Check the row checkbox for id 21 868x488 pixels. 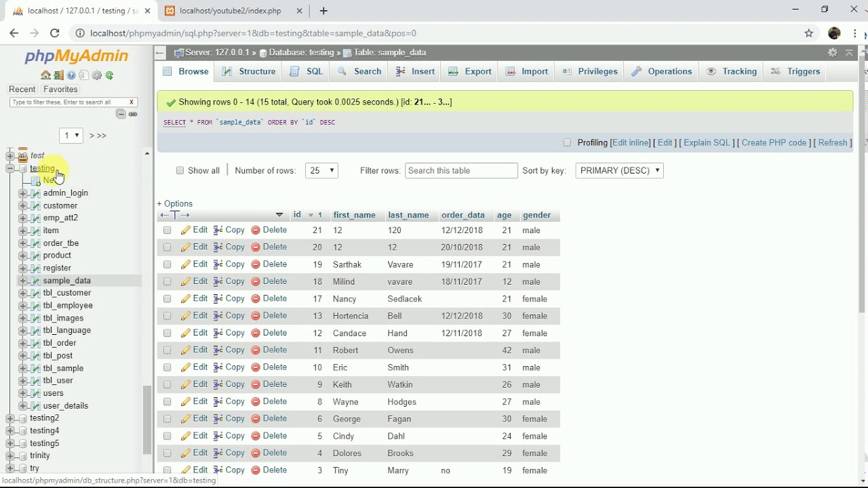pyautogui.click(x=167, y=230)
